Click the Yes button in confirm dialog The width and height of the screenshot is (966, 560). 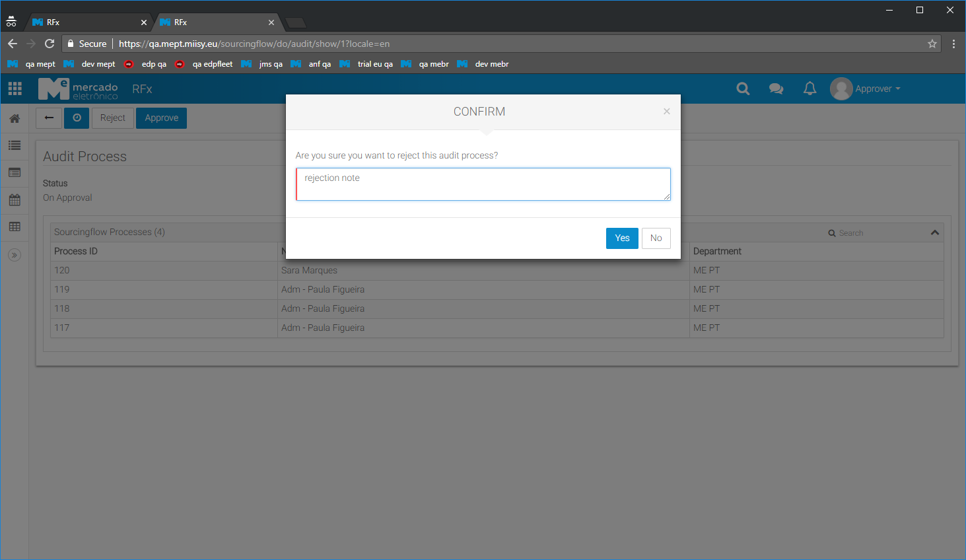click(621, 238)
